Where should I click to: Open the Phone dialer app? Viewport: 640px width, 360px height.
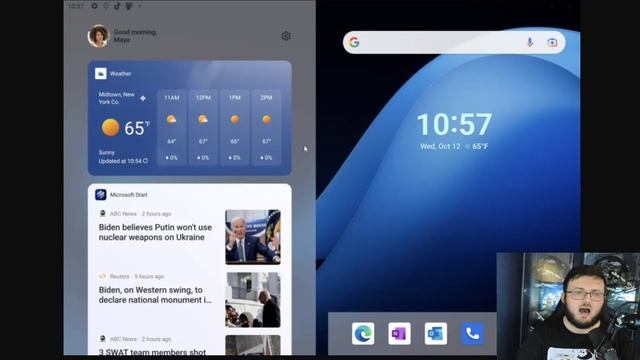(x=472, y=333)
